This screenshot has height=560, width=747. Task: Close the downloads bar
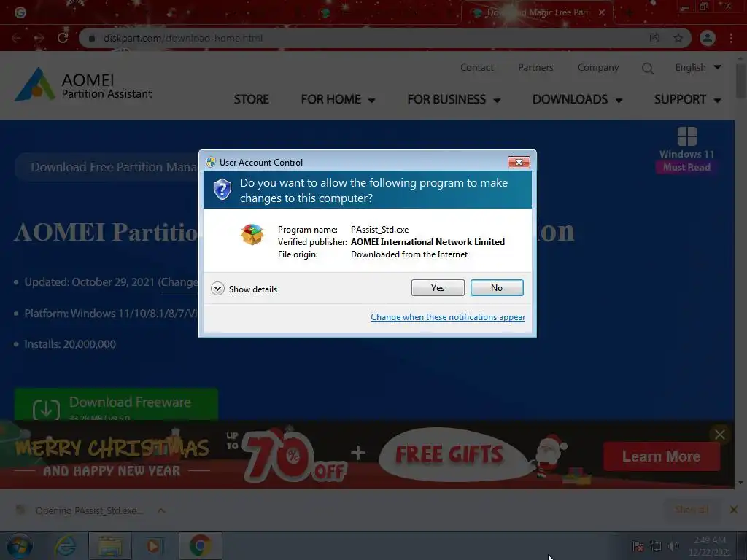pos(734,510)
